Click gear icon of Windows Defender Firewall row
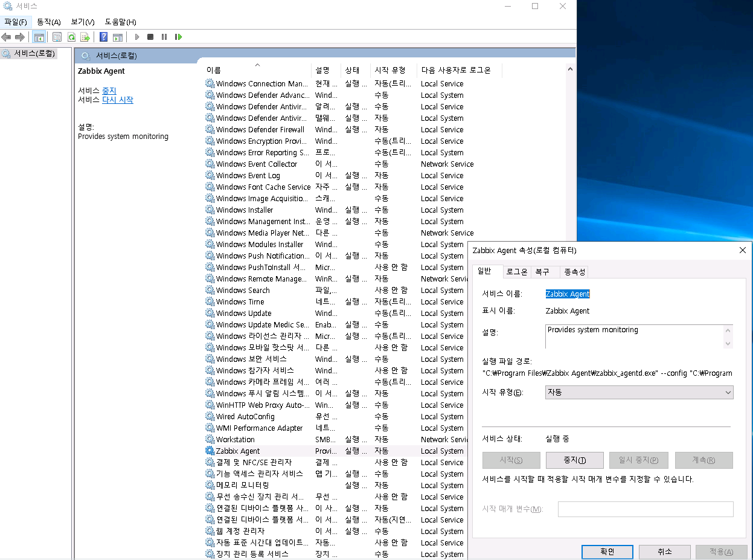The image size is (753, 560). [x=210, y=129]
